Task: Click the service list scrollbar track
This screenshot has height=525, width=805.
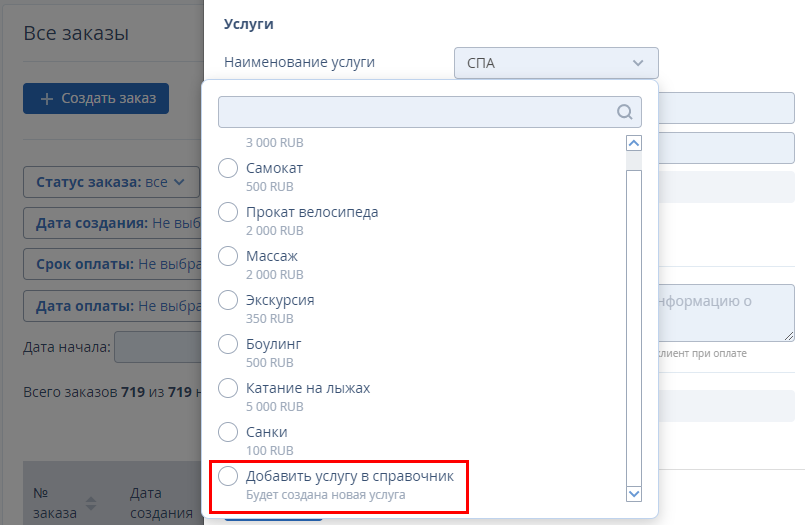Action: (x=634, y=328)
